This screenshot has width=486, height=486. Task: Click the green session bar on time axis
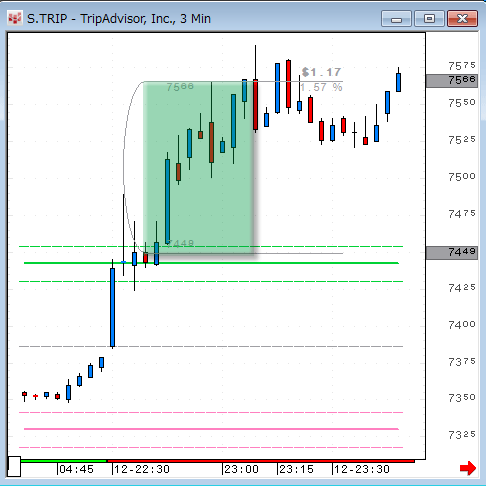[x=63, y=461]
